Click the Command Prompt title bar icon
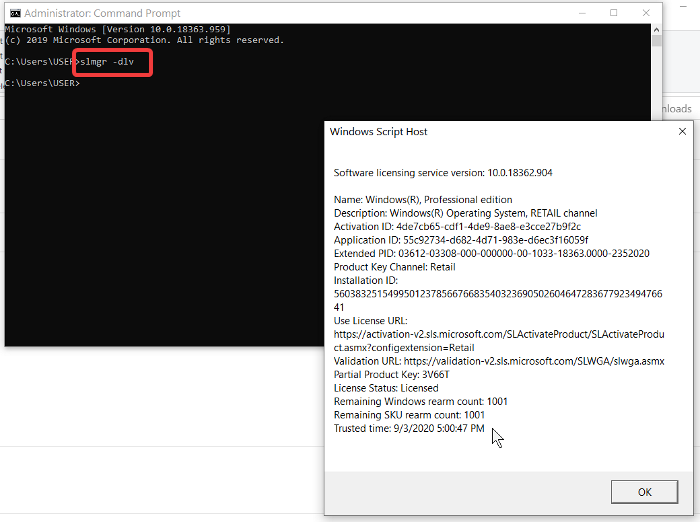This screenshot has height=522, width=700. tap(15, 13)
